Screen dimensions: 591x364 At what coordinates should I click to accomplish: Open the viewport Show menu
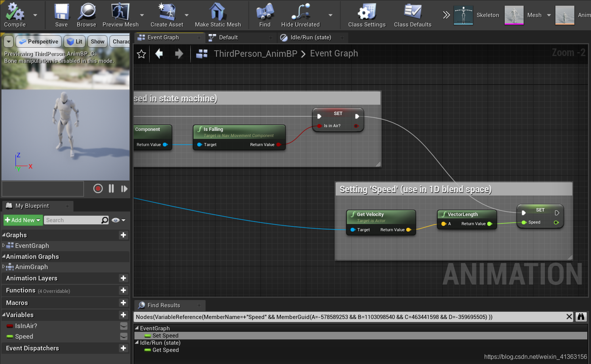[97, 41]
